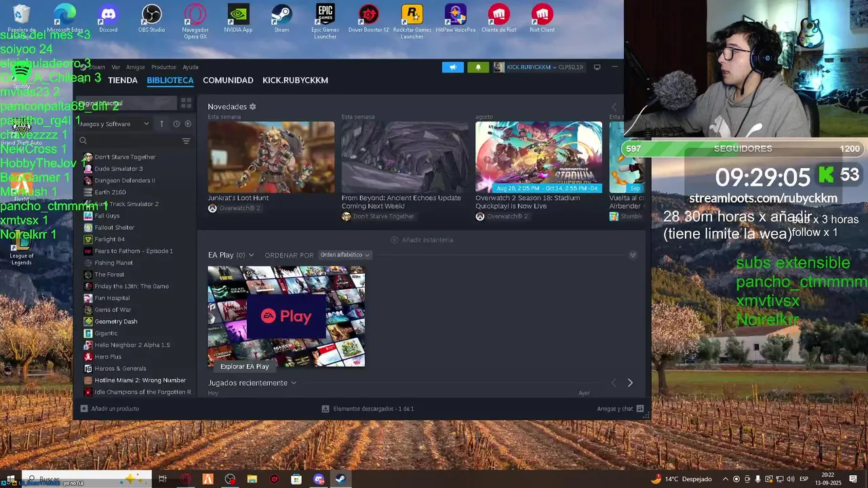Open the Cliente de Riot shortcut

pyautogui.click(x=499, y=18)
